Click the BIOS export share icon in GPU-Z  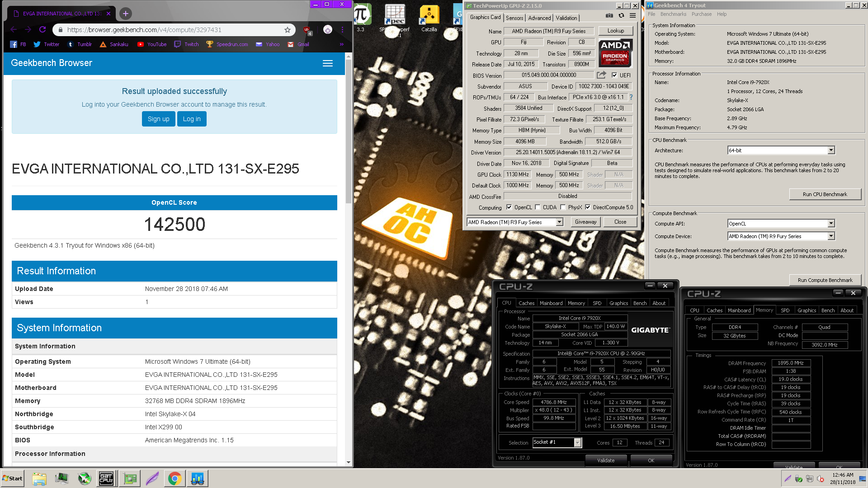click(601, 75)
